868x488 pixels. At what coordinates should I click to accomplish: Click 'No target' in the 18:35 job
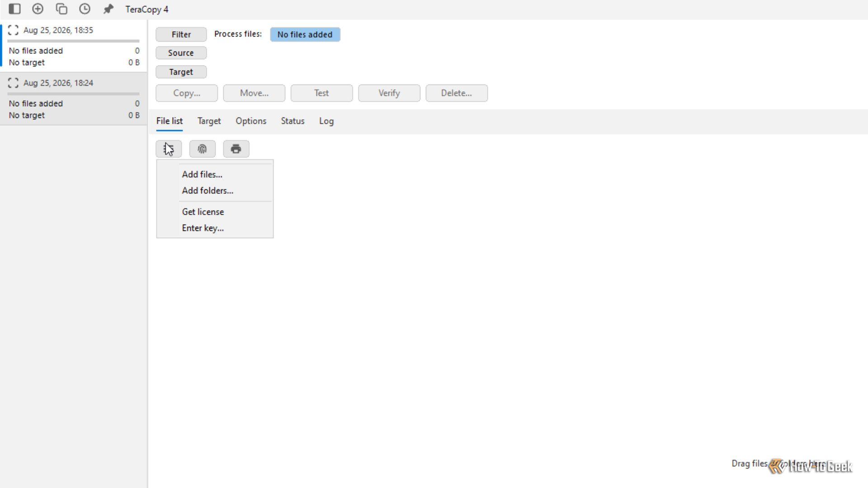pyautogui.click(x=27, y=62)
